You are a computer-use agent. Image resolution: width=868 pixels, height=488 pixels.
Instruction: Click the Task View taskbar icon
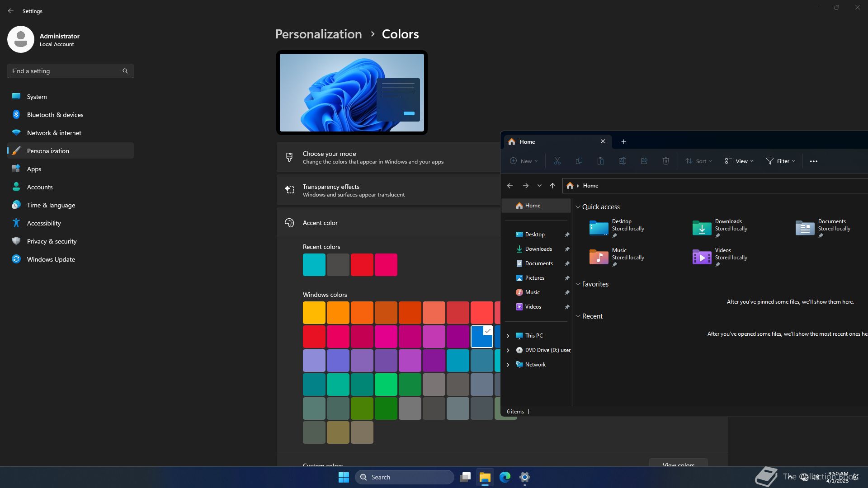tap(465, 477)
